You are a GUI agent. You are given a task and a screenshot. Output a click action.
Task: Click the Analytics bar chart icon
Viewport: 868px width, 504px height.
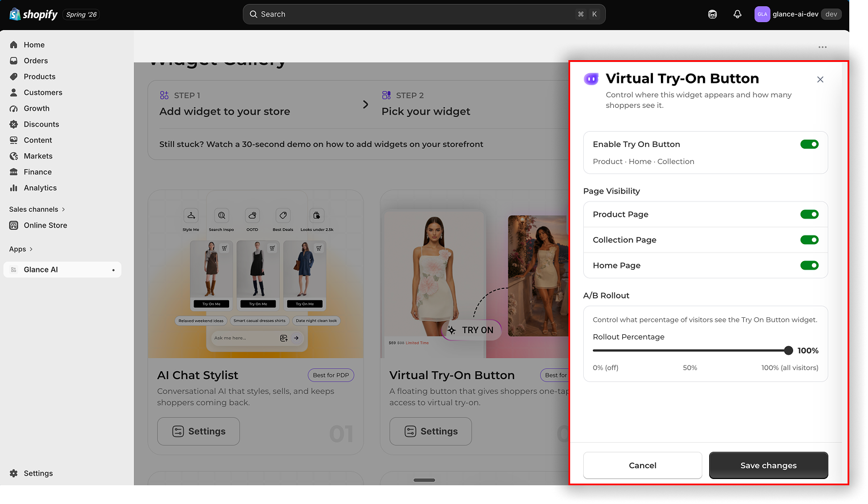pyautogui.click(x=14, y=188)
